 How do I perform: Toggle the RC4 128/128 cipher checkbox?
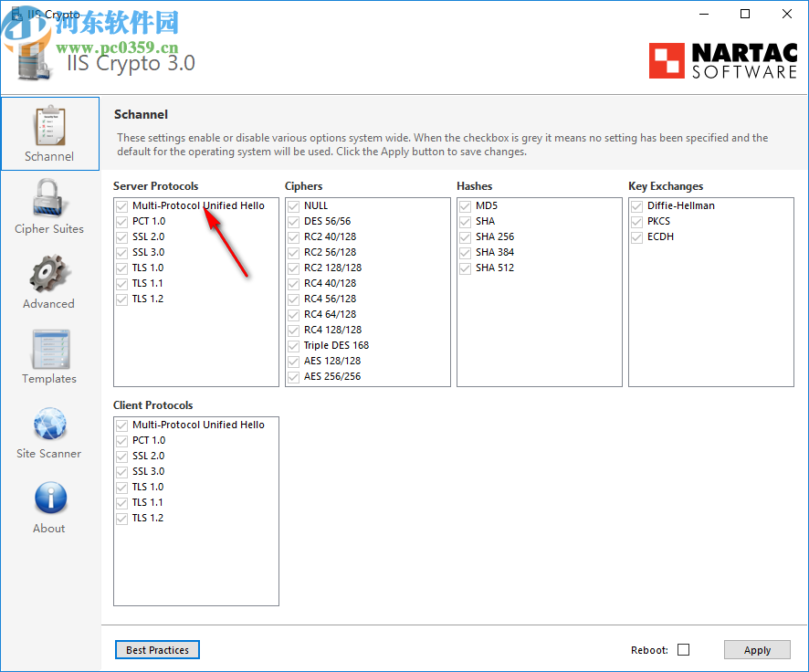pyautogui.click(x=294, y=331)
